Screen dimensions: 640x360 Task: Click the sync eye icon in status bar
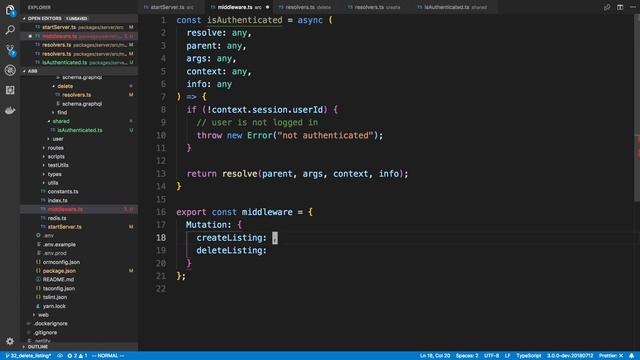[x=60, y=356]
